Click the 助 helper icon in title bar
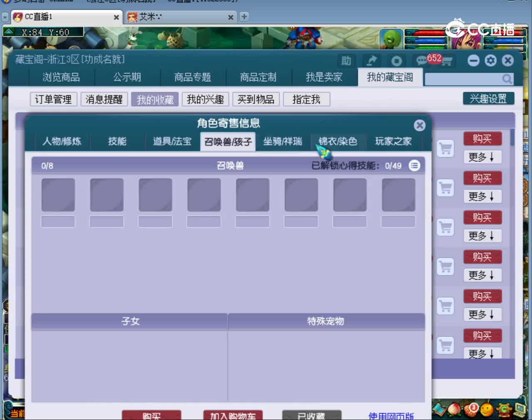The image size is (532, 420). pos(346,61)
